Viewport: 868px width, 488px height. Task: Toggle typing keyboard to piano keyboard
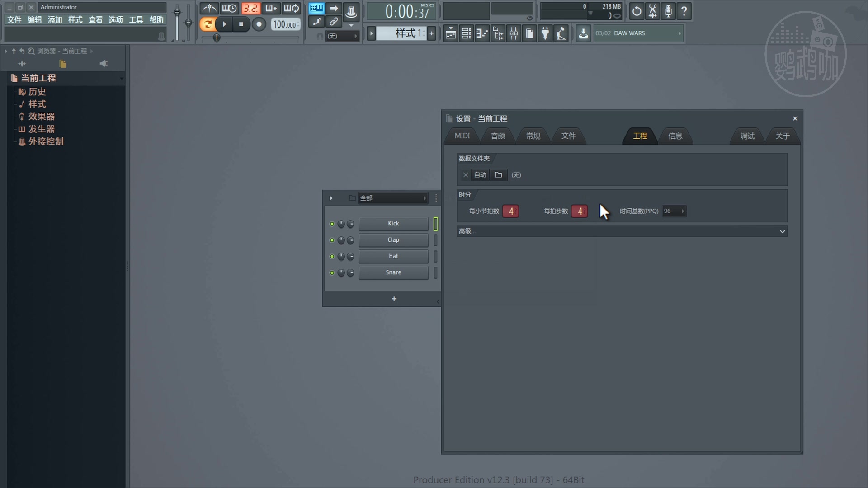pyautogui.click(x=316, y=8)
